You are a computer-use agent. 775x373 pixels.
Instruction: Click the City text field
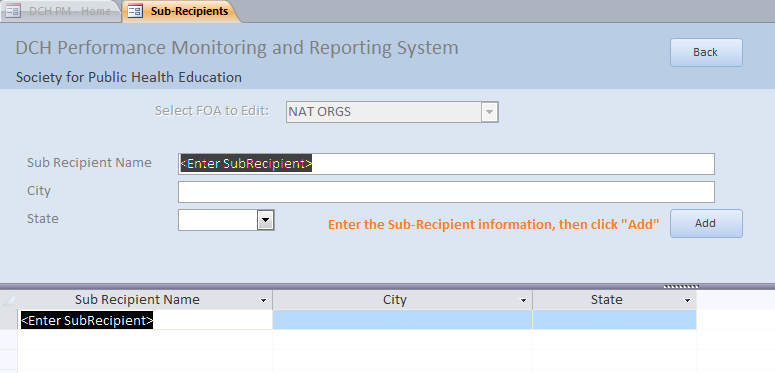446,192
